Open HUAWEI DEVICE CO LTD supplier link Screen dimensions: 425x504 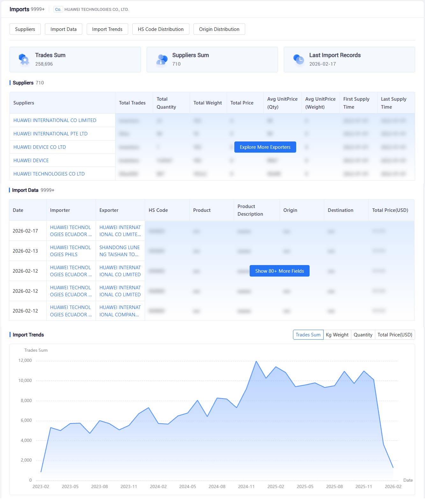point(40,147)
